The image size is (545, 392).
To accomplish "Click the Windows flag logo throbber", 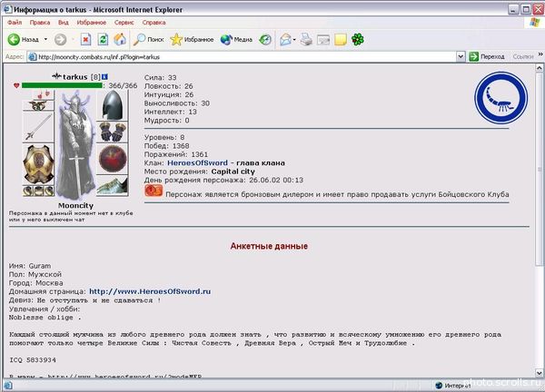I will pos(535,23).
